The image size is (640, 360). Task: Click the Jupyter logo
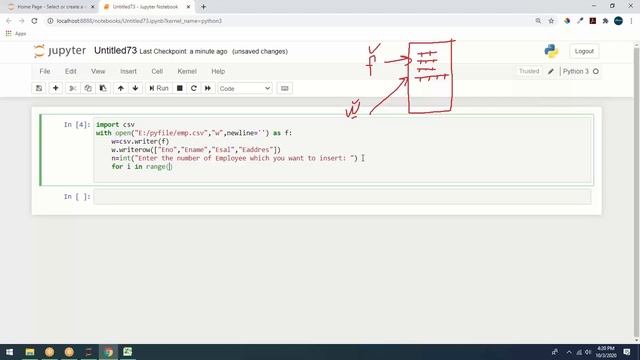60,51
